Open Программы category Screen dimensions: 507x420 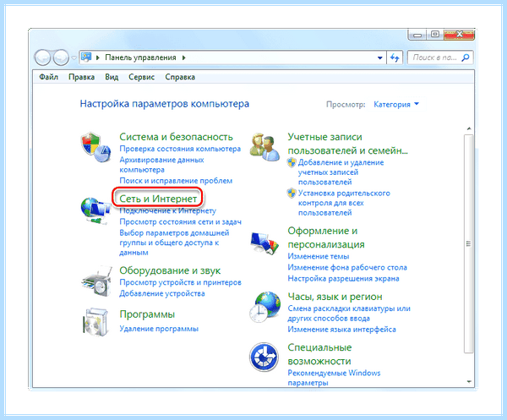147,314
